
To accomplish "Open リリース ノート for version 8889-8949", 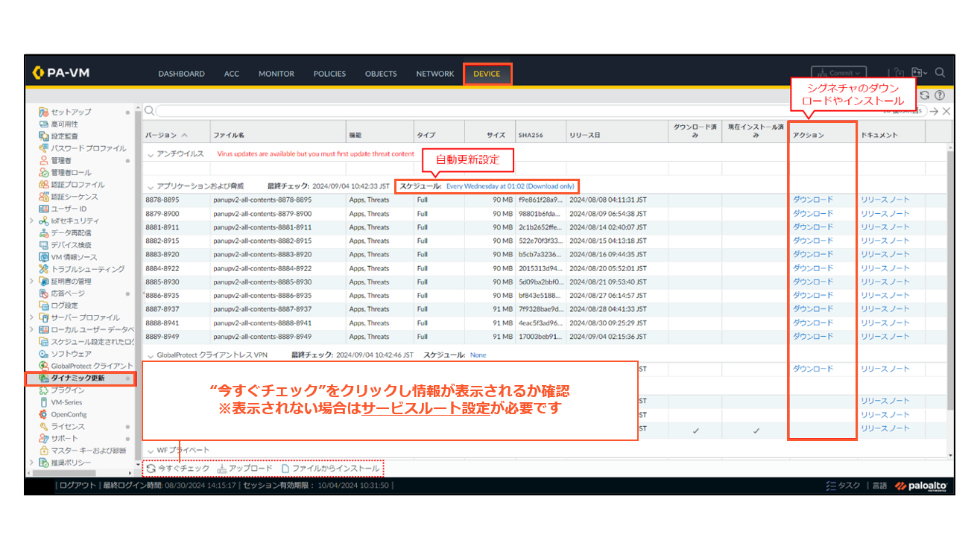I will 885,336.
